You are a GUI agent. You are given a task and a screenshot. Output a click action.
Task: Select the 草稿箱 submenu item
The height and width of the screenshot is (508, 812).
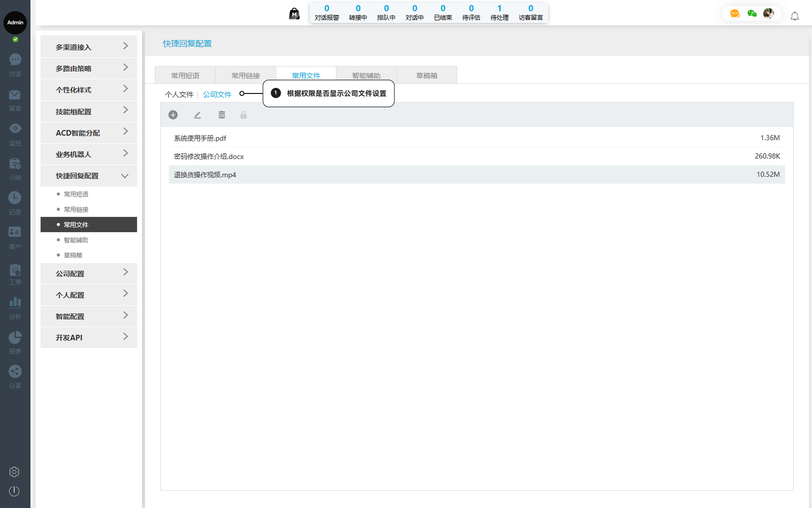click(x=73, y=255)
